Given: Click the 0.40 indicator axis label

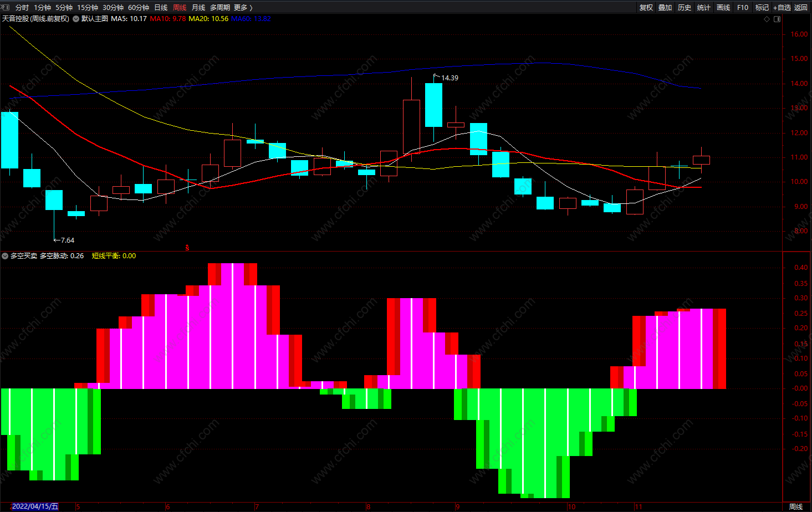Looking at the screenshot, I should 801,268.
